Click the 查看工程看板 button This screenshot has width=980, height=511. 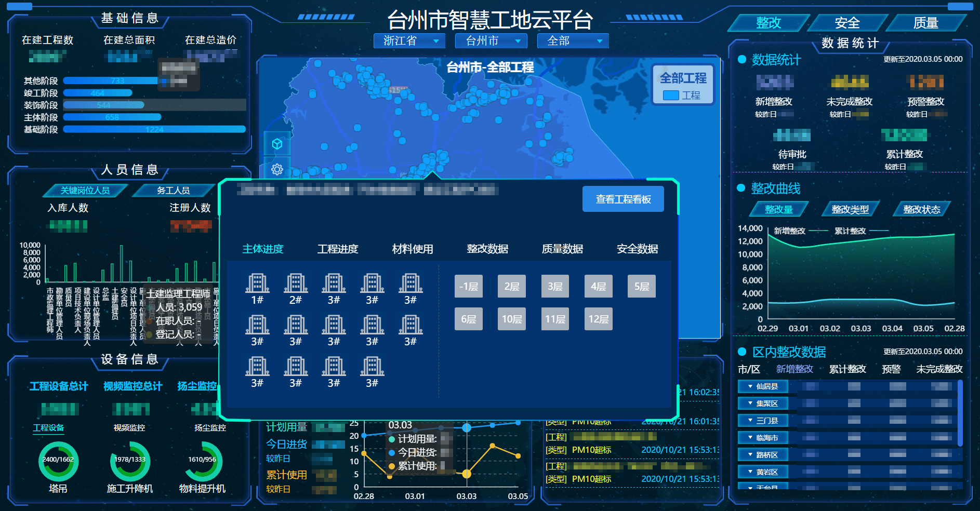(624, 199)
